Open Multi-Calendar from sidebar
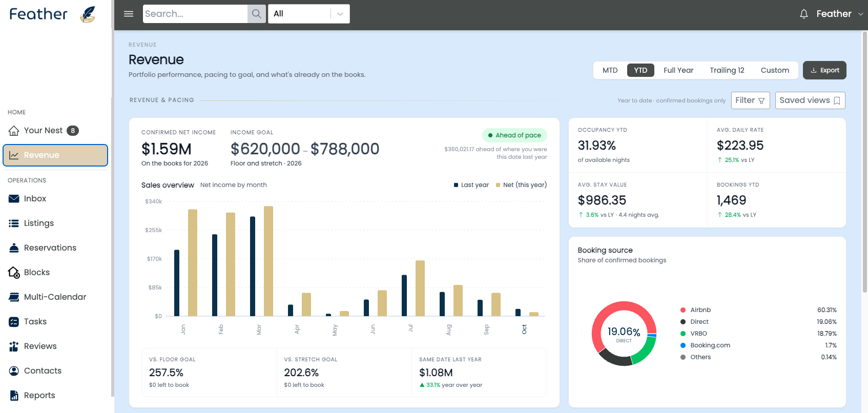Viewport: 868px width, 413px height. tap(55, 297)
